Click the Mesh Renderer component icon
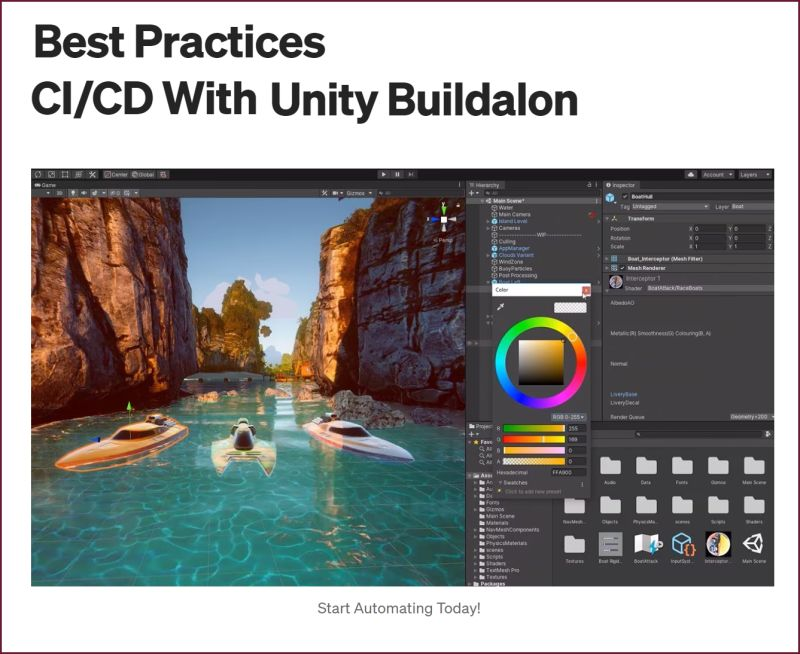This screenshot has width=800, height=654. point(614,268)
